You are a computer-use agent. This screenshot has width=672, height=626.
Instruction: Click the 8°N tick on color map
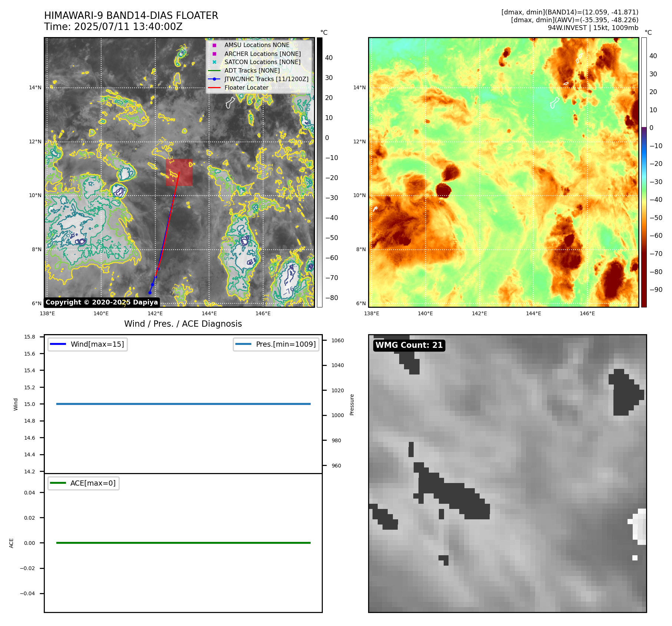click(361, 249)
